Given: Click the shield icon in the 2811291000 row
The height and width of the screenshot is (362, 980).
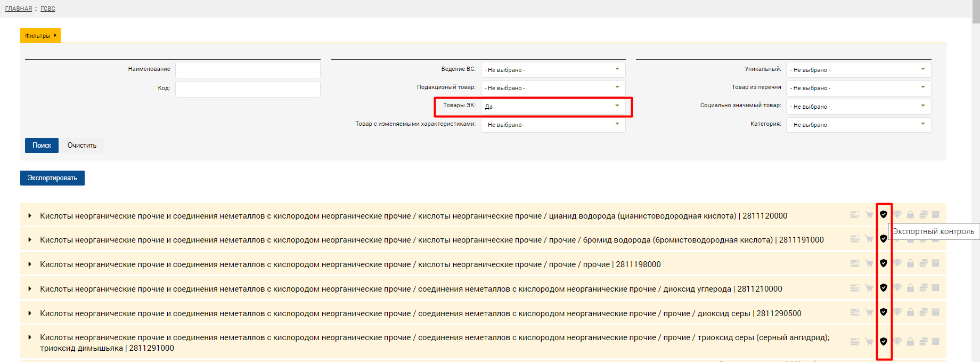Looking at the screenshot, I should coord(883,341).
